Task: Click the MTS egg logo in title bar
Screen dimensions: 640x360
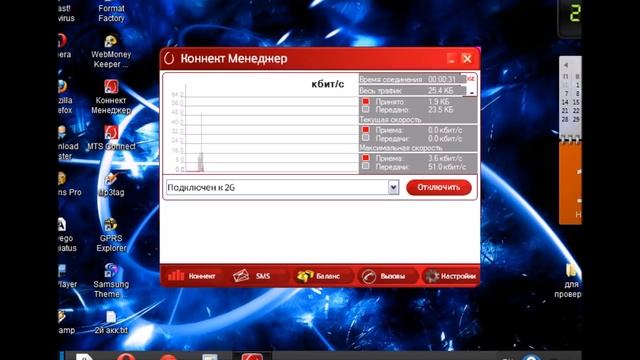Action: (x=169, y=58)
